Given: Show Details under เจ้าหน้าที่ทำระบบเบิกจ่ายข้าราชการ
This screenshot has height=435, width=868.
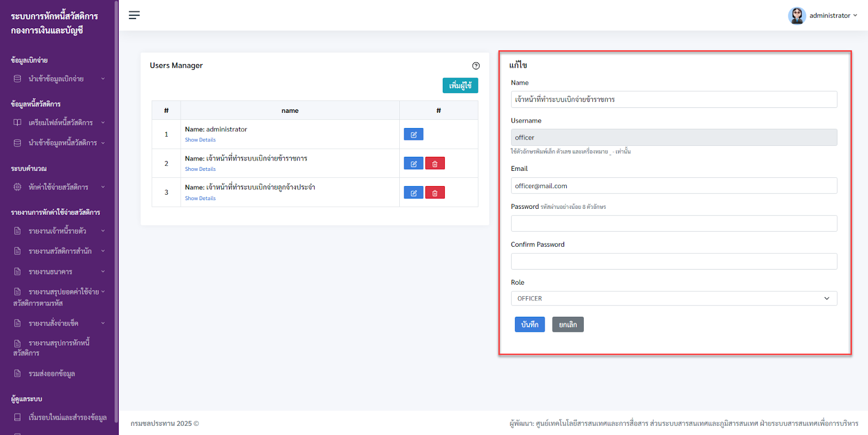Looking at the screenshot, I should (200, 169).
